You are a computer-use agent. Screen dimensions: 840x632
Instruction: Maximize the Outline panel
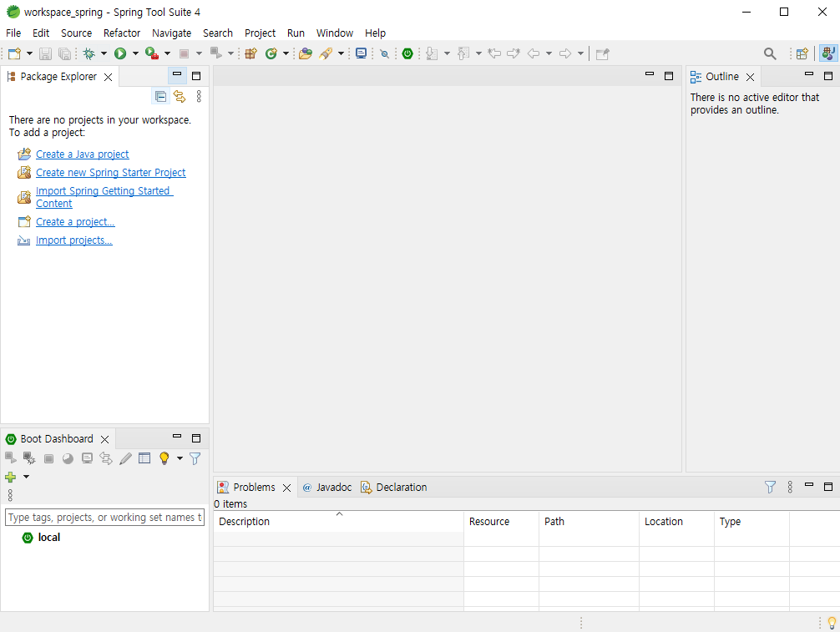click(x=828, y=76)
